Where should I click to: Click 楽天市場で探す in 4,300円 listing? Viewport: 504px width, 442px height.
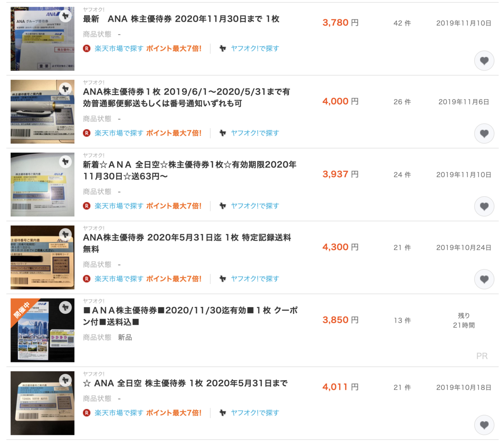(119, 279)
